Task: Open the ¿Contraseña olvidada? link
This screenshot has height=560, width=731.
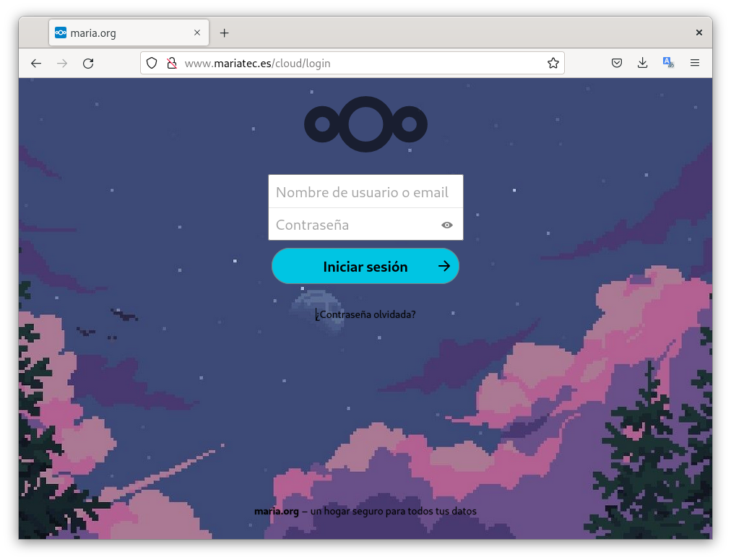Action: [x=365, y=314]
